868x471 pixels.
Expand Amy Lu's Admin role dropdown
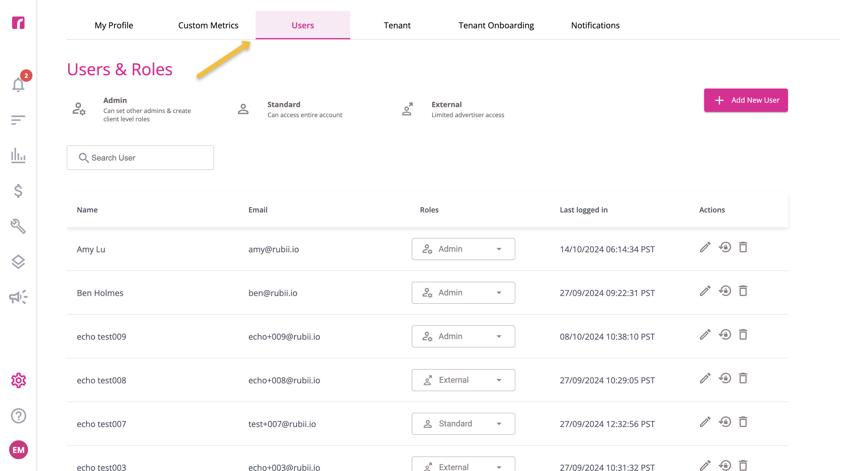click(463, 249)
